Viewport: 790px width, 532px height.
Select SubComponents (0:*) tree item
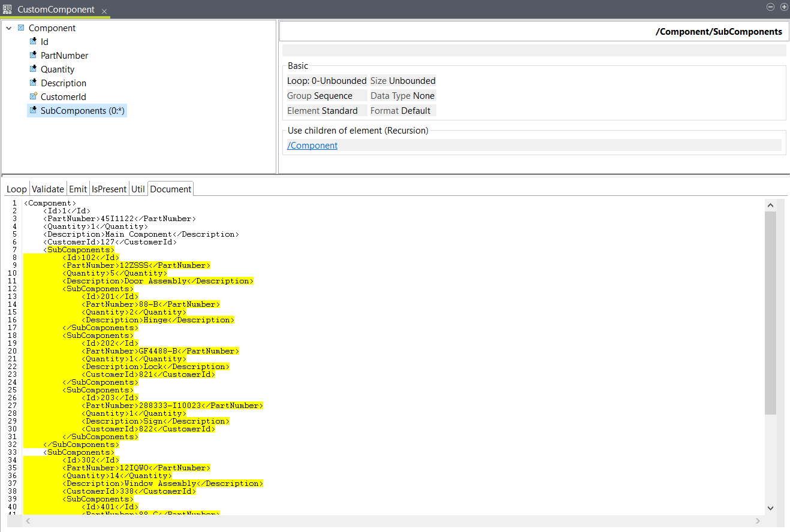coord(82,111)
